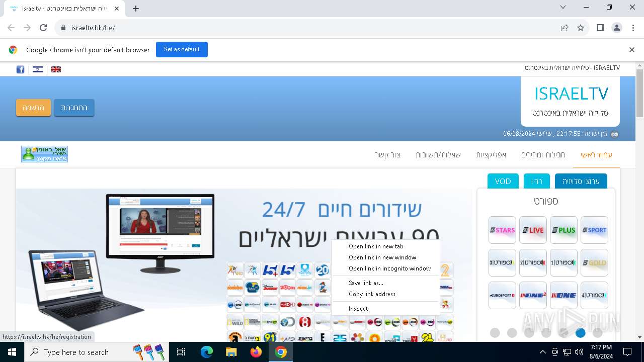
Task: Launch Microsoft Edge from taskbar
Action: (x=207, y=352)
